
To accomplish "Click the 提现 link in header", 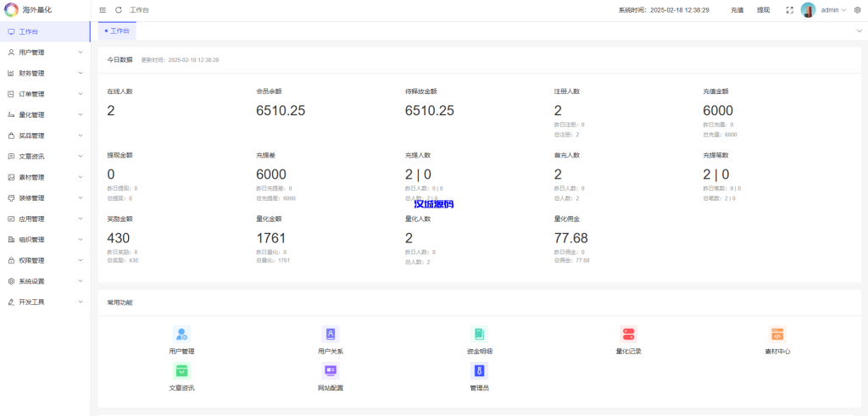I will click(763, 10).
